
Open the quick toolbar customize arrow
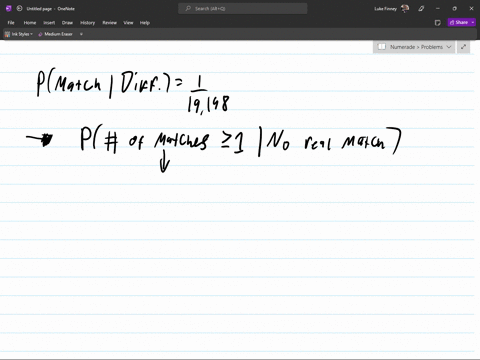pos(81,34)
